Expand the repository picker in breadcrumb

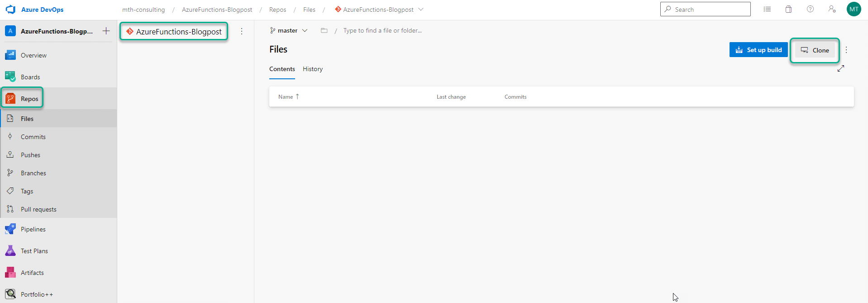[421, 10]
